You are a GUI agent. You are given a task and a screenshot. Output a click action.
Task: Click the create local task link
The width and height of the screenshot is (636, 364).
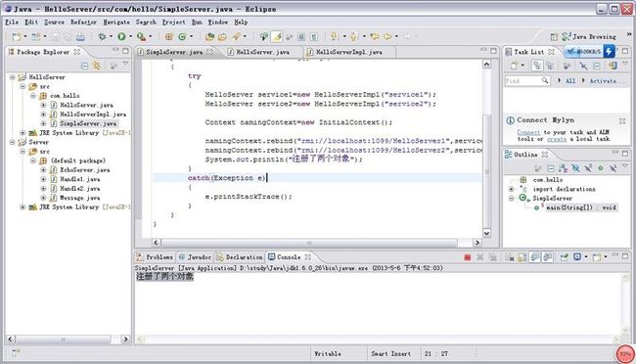[557, 139]
